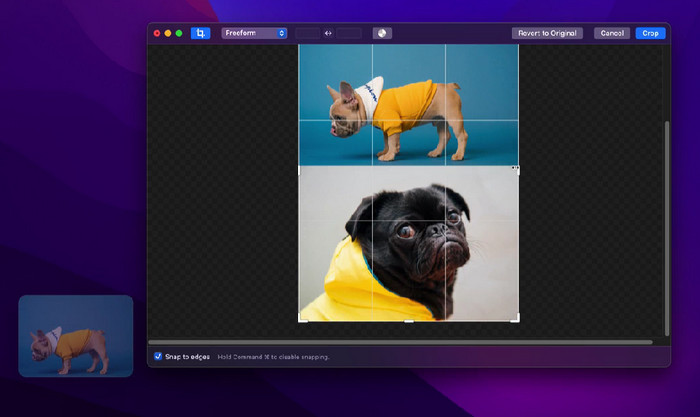Click the left edge crop handle
The width and height of the screenshot is (700, 417).
pyautogui.click(x=299, y=170)
